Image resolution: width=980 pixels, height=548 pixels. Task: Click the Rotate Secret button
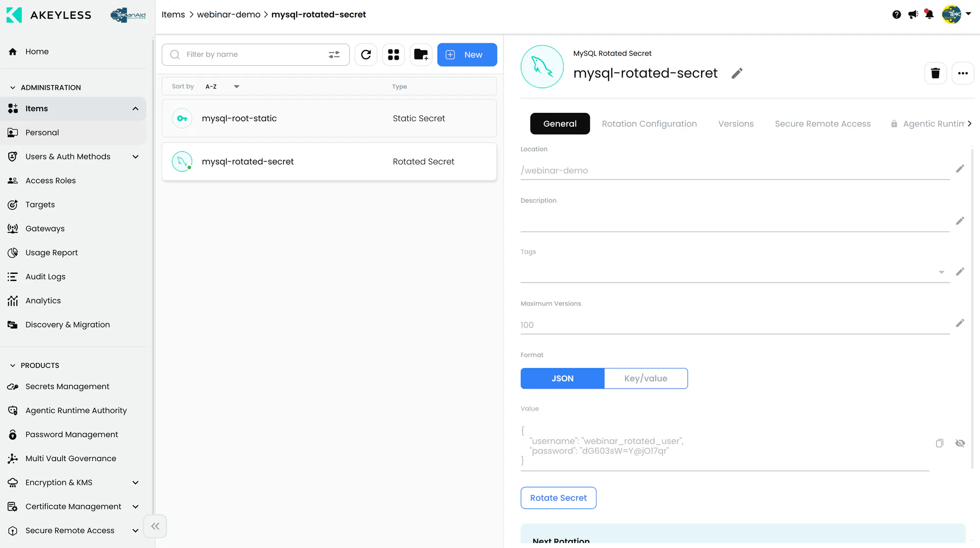click(x=558, y=498)
